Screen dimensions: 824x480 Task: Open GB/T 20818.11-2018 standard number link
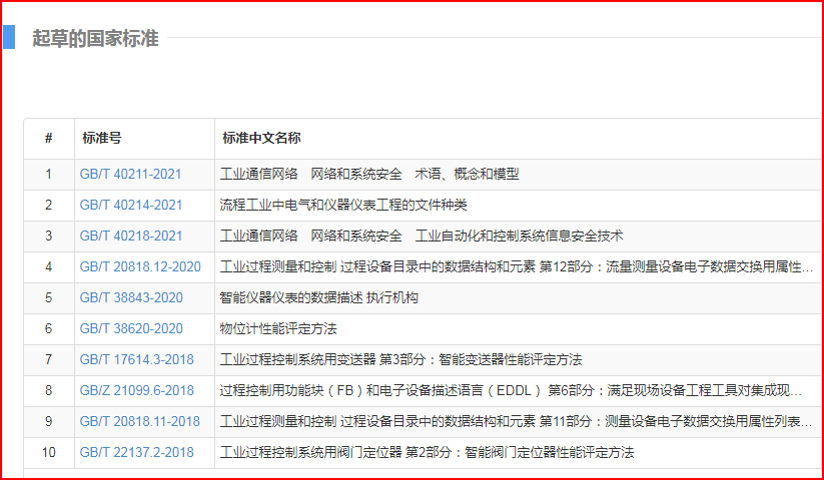coord(140,422)
